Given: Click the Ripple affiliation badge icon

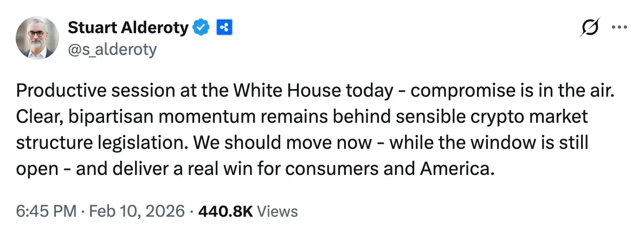Looking at the screenshot, I should pyautogui.click(x=224, y=27).
